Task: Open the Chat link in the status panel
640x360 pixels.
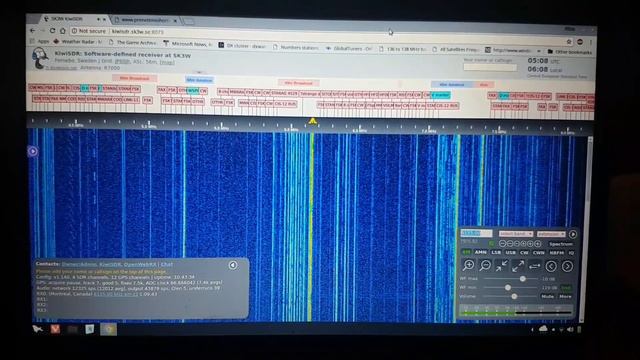Action: (167, 264)
